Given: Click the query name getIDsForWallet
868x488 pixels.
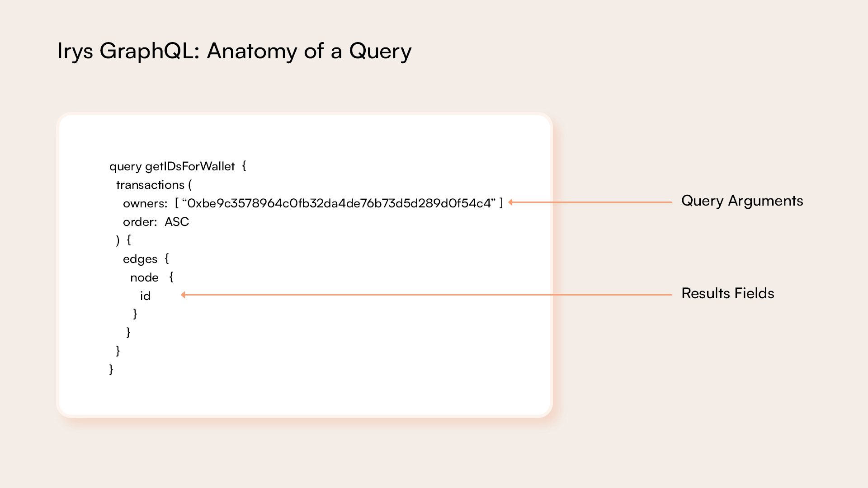Looking at the screenshot, I should click(190, 166).
